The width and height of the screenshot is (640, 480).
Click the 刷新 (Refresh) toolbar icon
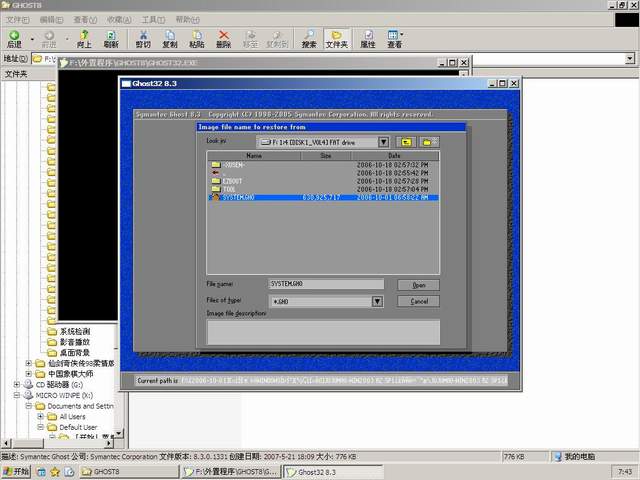tap(111, 39)
